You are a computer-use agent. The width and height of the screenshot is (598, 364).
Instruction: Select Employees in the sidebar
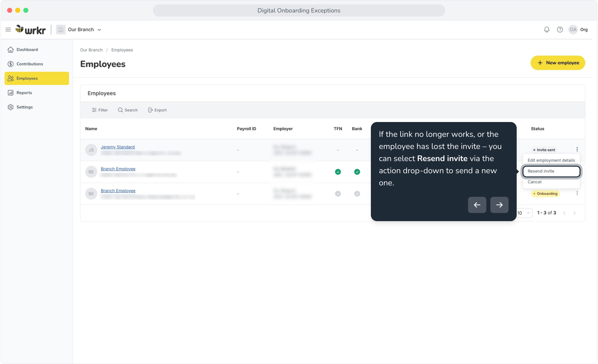coord(37,78)
